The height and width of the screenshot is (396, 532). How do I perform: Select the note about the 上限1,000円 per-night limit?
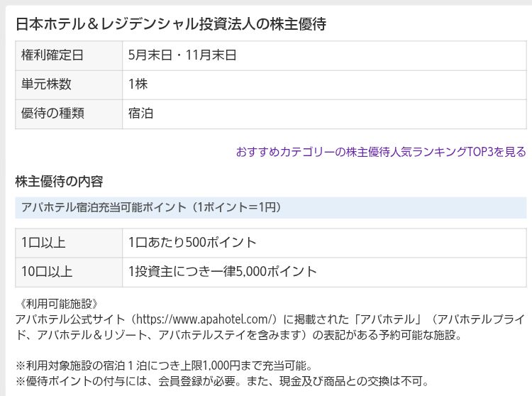pos(164,366)
